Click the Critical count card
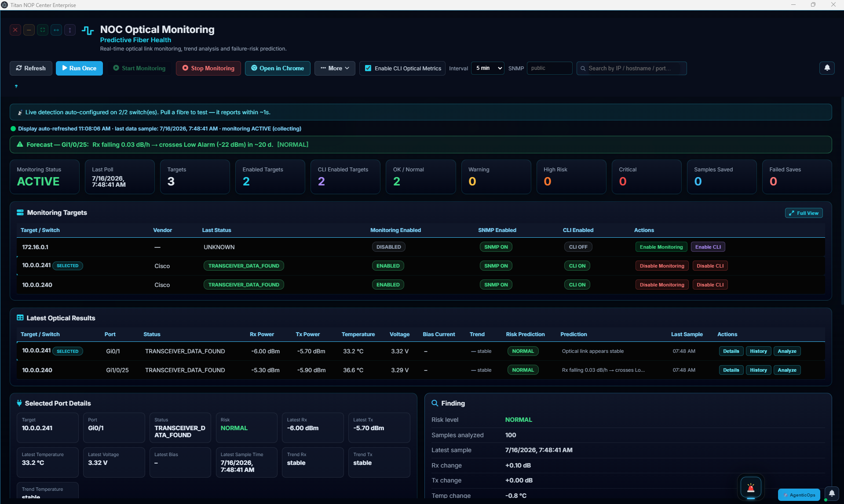The height and width of the screenshot is (504, 844). [646, 177]
